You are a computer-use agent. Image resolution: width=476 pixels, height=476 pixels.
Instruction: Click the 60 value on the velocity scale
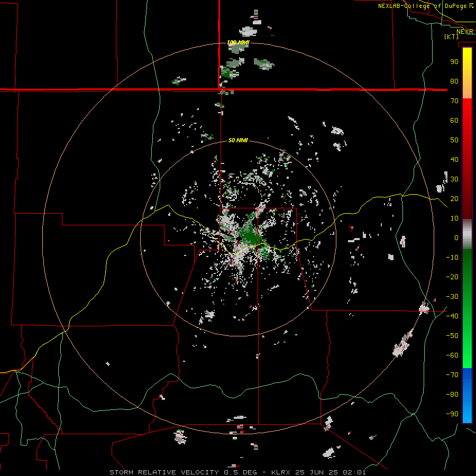(454, 120)
